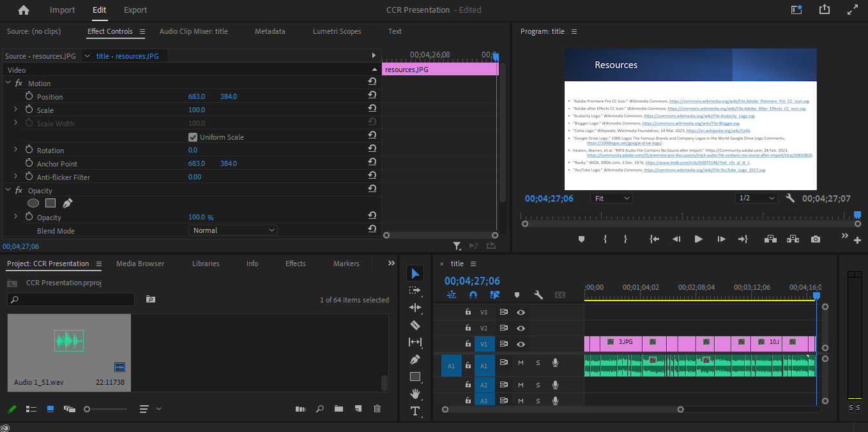Screen dimensions: 868x432
Task: Toggle animation stopwatch for Position
Action: point(29,96)
